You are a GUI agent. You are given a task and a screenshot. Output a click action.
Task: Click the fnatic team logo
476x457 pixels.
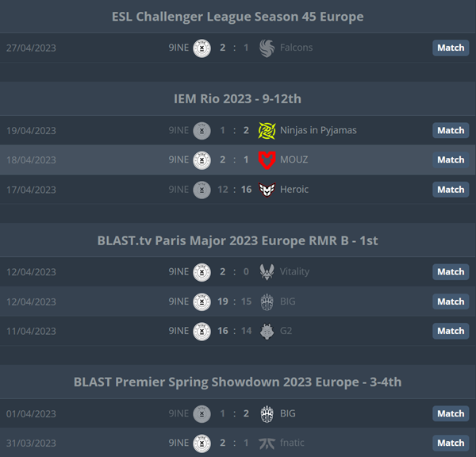point(267,444)
